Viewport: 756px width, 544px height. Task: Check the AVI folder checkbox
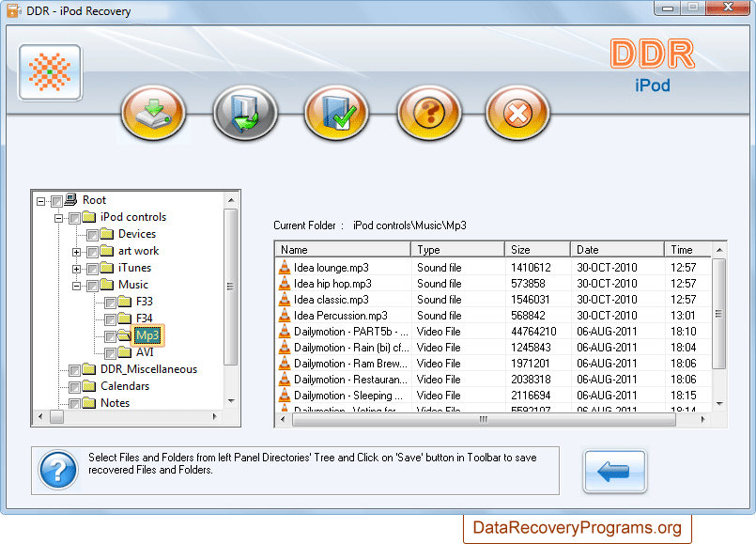pyautogui.click(x=110, y=353)
